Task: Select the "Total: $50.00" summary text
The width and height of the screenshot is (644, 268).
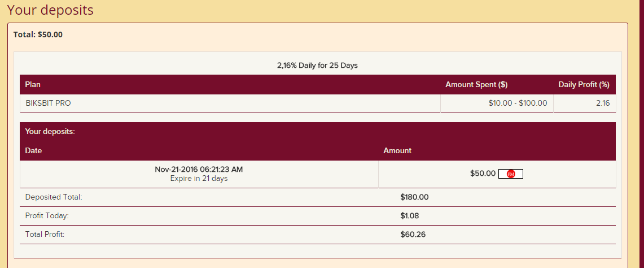Action: coord(38,34)
